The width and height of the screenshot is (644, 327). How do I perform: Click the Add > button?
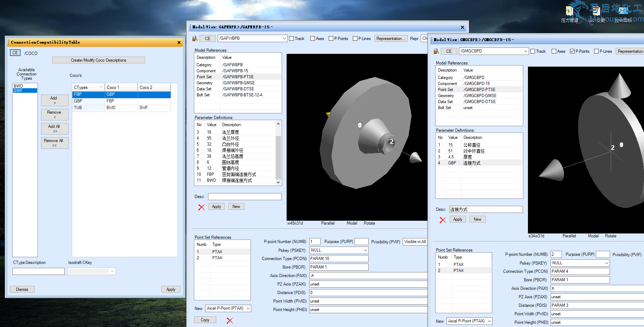coord(55,100)
